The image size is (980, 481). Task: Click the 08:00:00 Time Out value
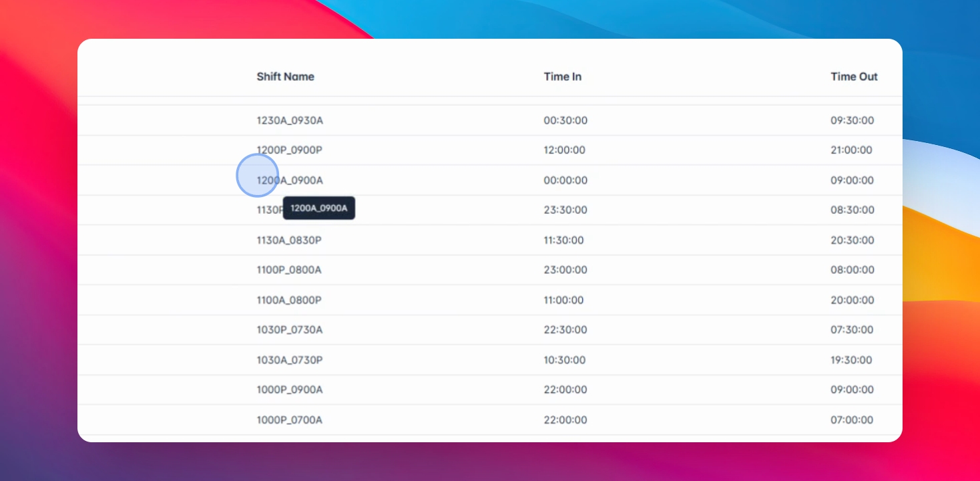[852, 270]
